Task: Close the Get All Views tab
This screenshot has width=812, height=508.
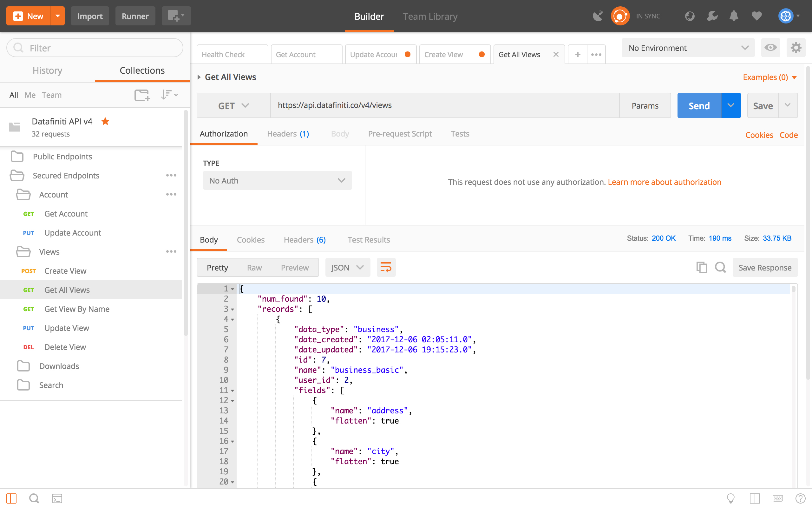Action: click(x=556, y=54)
